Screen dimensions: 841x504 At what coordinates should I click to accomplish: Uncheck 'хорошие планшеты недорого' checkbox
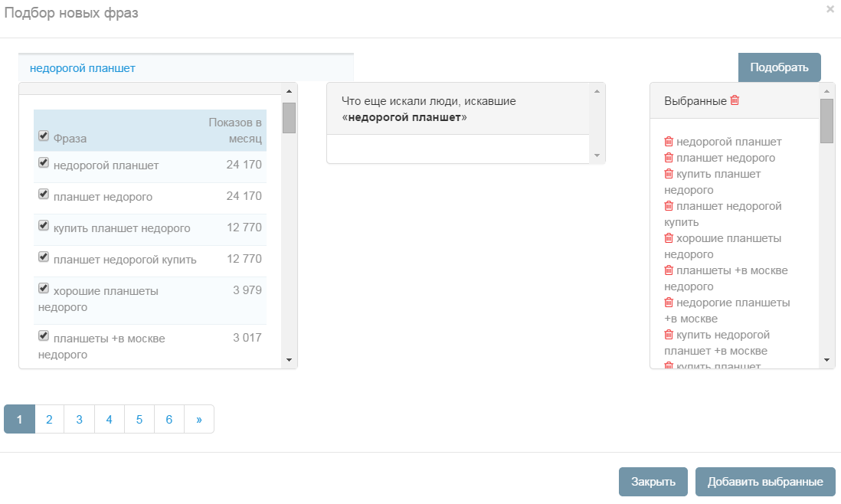[x=44, y=289]
